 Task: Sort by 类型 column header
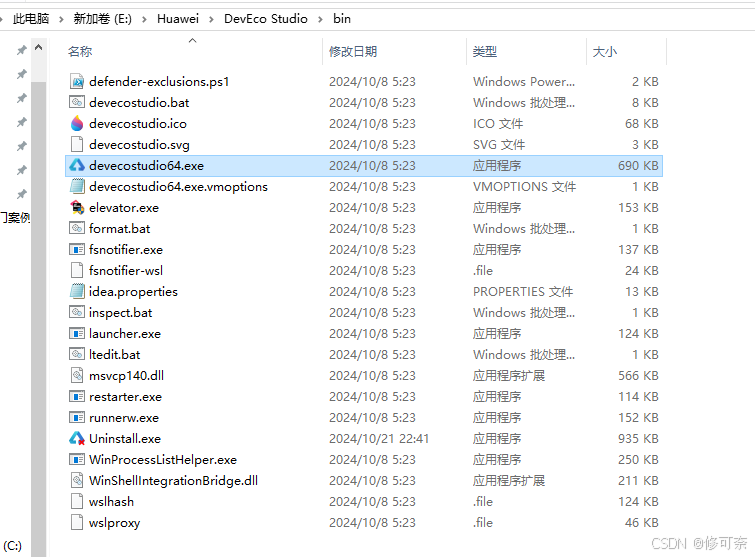[484, 52]
